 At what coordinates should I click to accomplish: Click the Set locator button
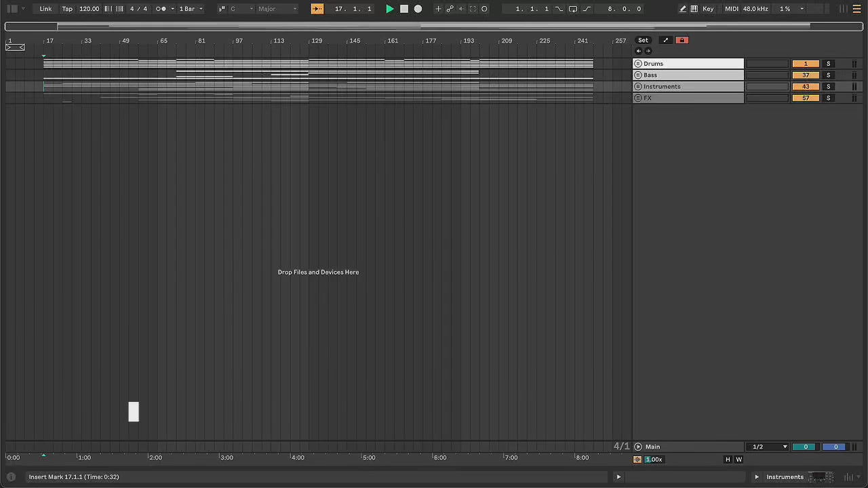643,40
